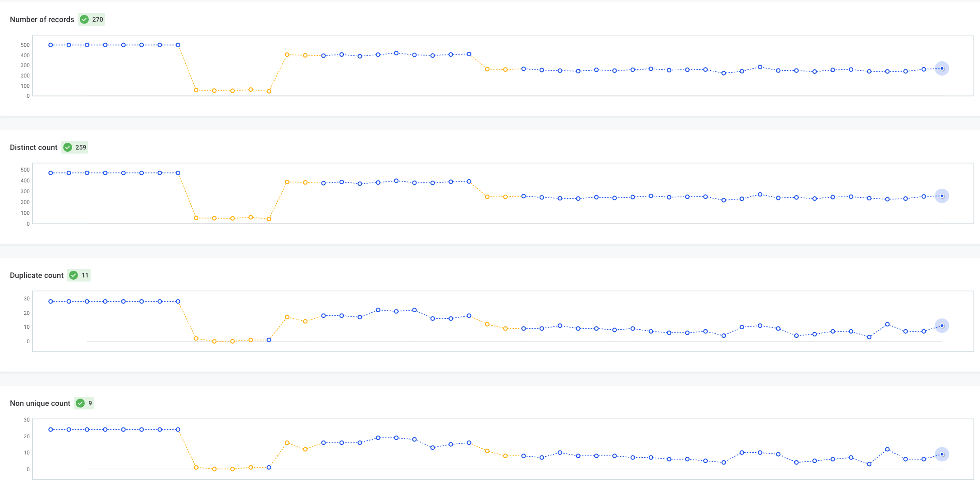This screenshot has width=980, height=486.
Task: Click the green check icon beside Distinct count
Action: pyautogui.click(x=68, y=147)
